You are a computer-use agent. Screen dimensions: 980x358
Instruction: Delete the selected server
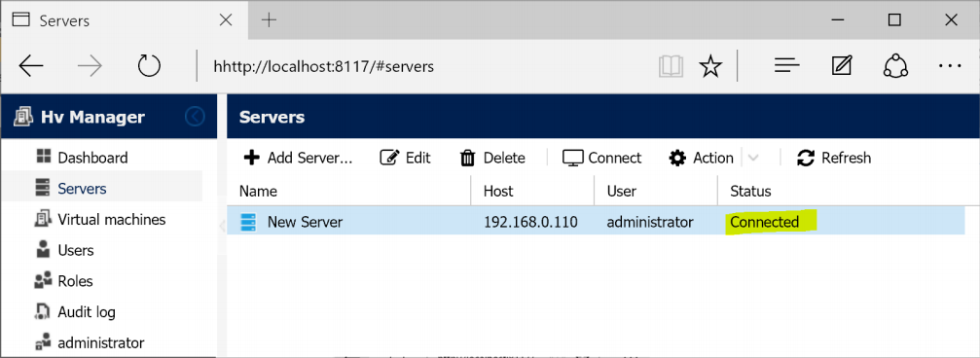coord(492,158)
